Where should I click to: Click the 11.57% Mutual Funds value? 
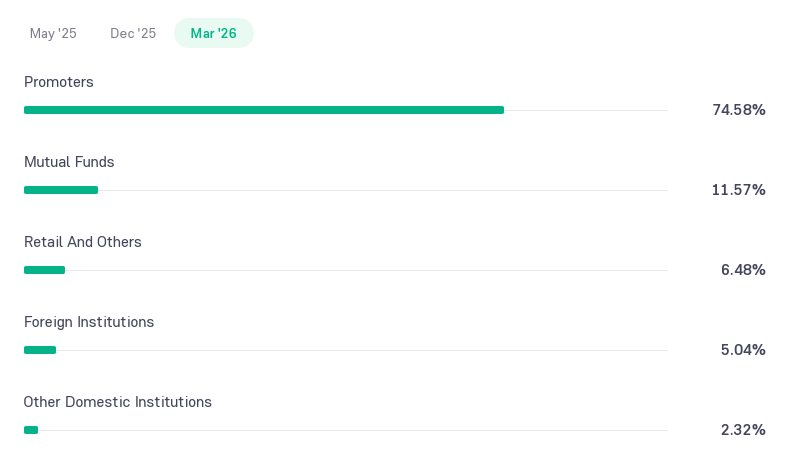pyautogui.click(x=739, y=190)
